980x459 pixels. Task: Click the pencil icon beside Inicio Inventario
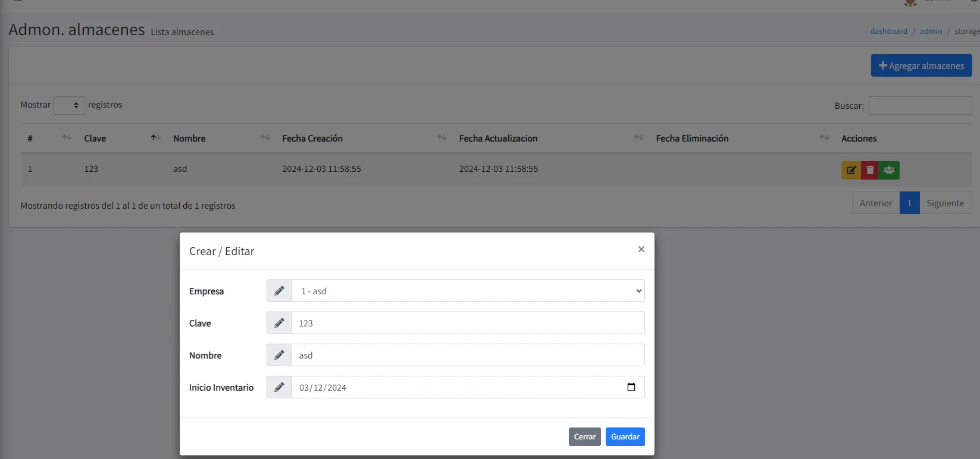279,388
